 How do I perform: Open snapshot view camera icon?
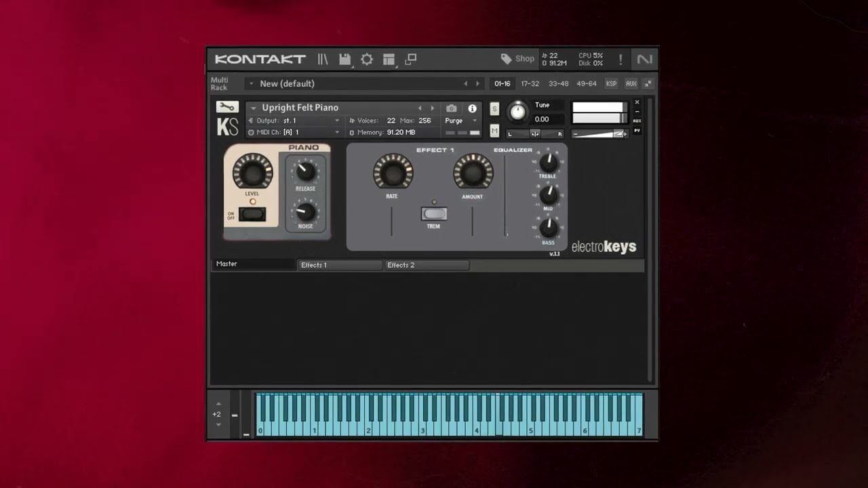tap(452, 108)
